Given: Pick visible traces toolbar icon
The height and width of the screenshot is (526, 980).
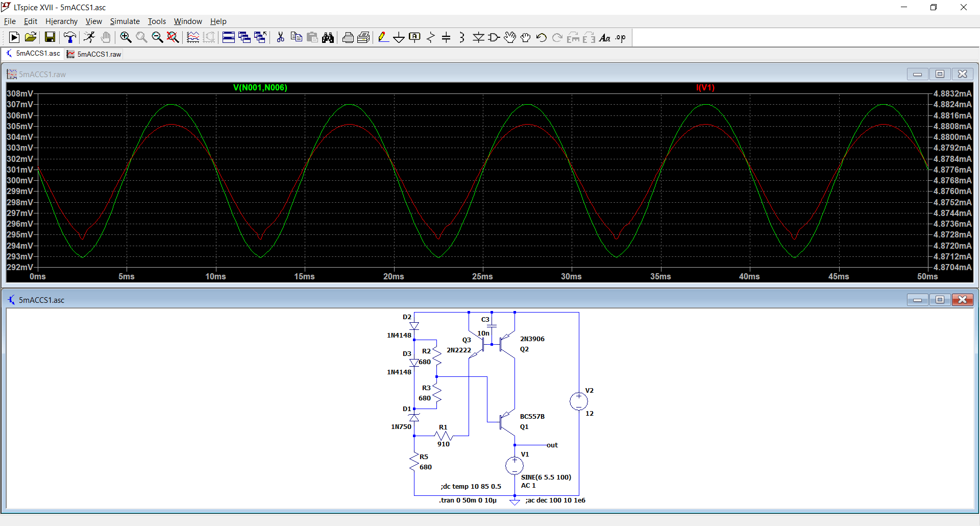Looking at the screenshot, I should (x=193, y=37).
